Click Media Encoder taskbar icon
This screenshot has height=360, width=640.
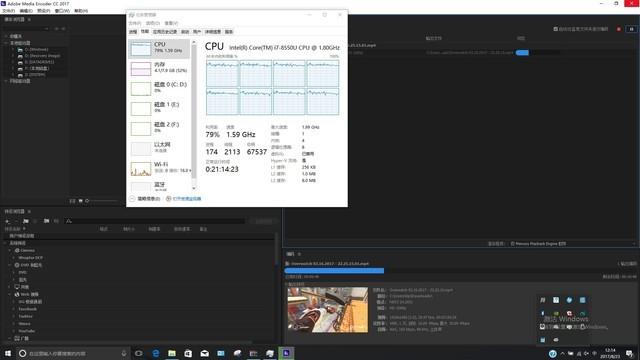point(286,353)
